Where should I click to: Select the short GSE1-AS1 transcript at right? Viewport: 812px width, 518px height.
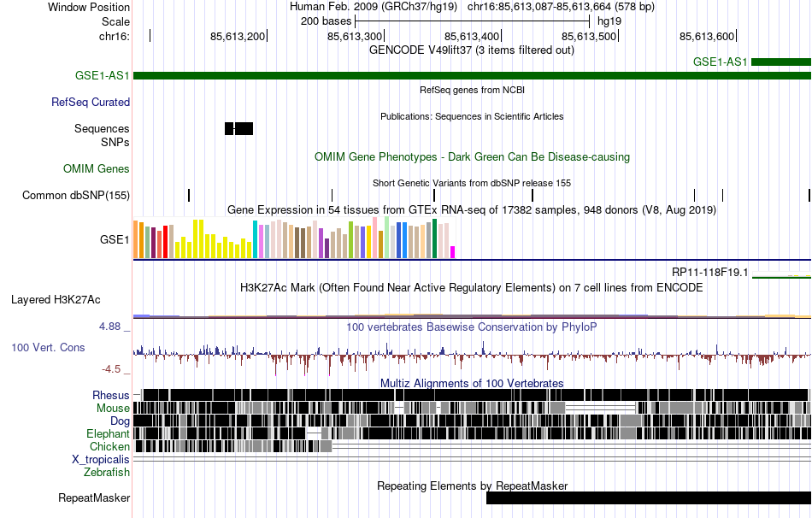[x=781, y=62]
